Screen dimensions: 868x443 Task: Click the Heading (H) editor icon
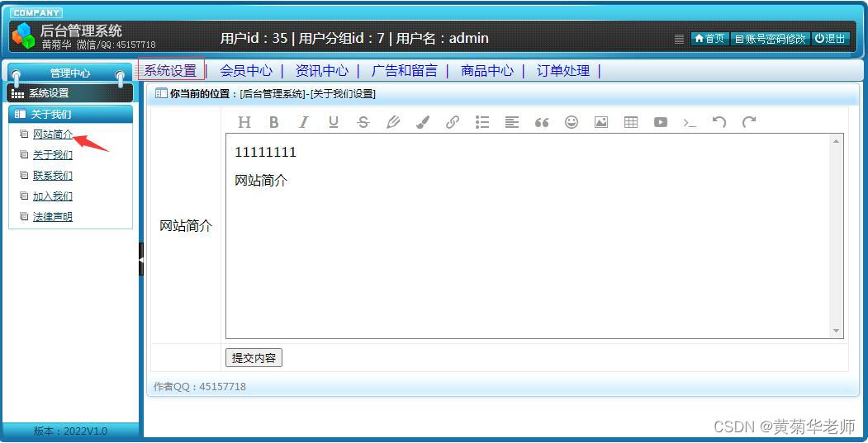pos(244,122)
